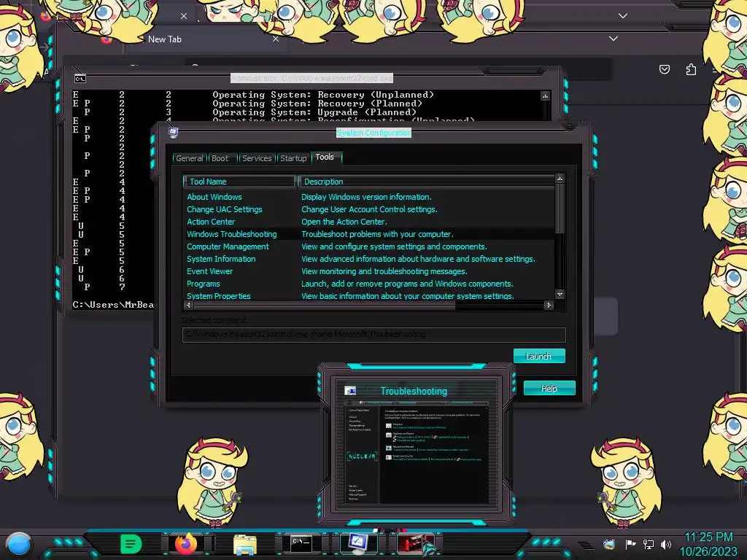Click the tool list right scroll arrow

549,306
